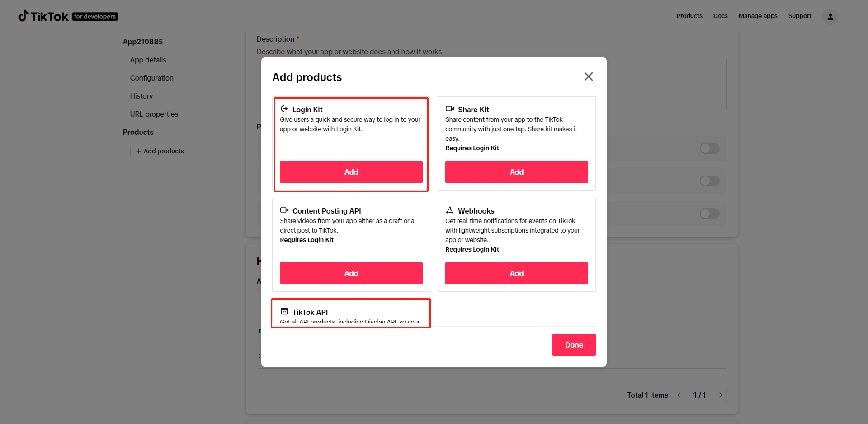868x424 pixels.
Task: Open Manage apps in top navigation
Action: (x=758, y=16)
